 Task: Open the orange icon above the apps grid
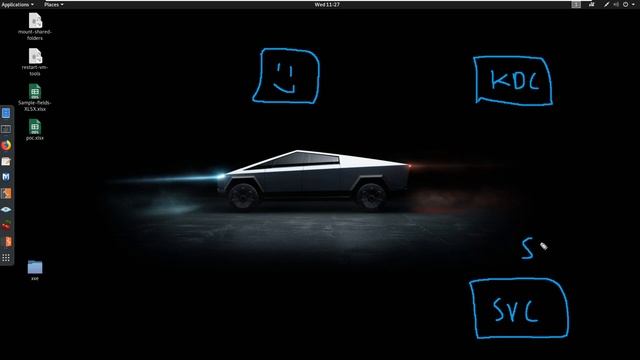tap(6, 242)
